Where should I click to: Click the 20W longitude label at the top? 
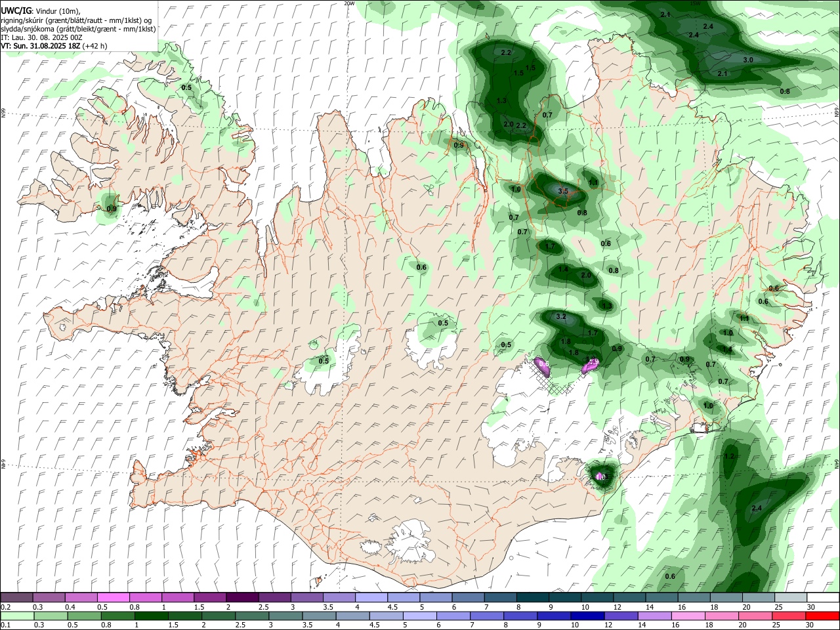350,3
